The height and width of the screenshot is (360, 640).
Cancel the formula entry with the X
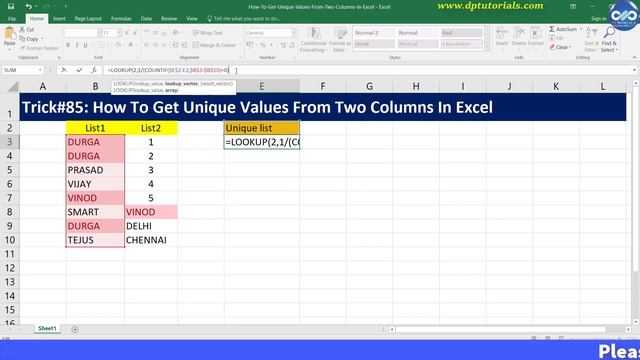pyautogui.click(x=64, y=70)
